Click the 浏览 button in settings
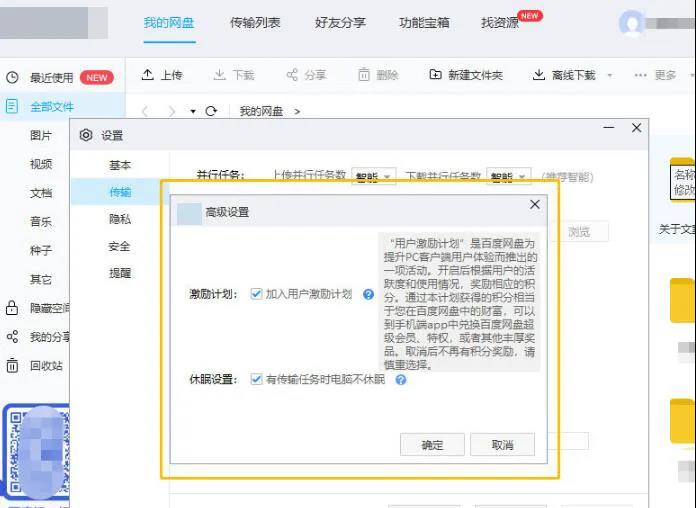 click(x=579, y=232)
